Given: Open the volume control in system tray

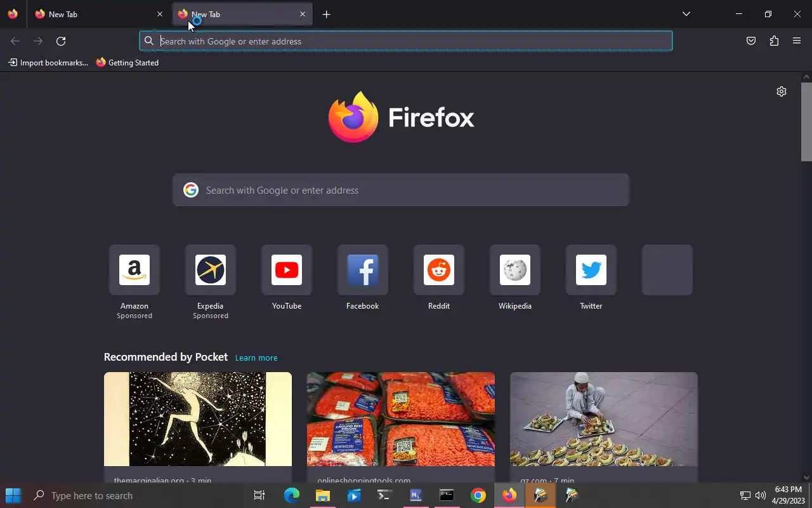Looking at the screenshot, I should tap(761, 495).
